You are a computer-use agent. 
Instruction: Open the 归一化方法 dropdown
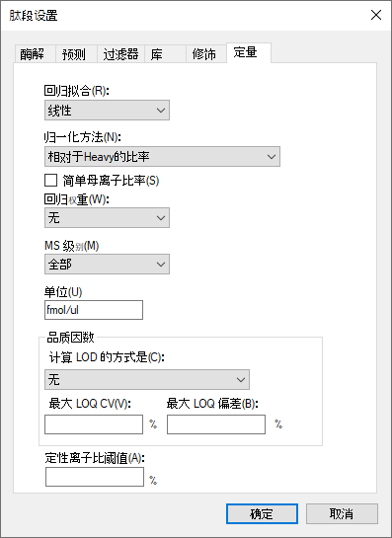(x=162, y=156)
